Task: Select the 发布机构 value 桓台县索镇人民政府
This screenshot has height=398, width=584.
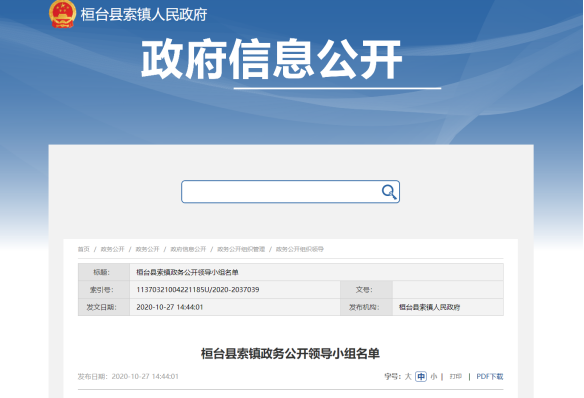Action: click(429, 307)
